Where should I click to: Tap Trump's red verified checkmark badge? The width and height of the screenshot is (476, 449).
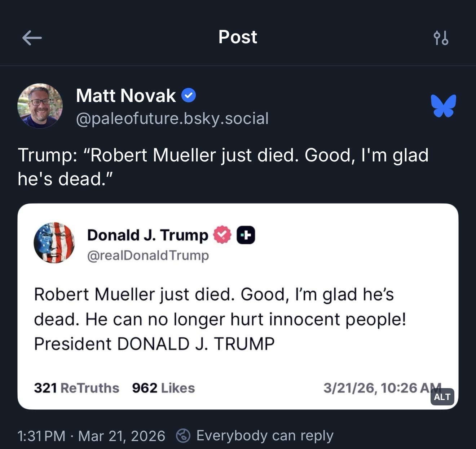[222, 235]
